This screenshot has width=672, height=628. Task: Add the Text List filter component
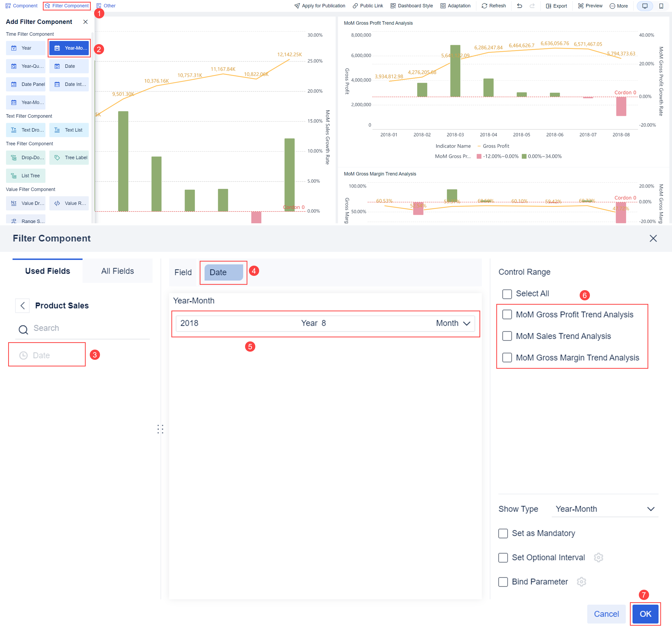click(69, 130)
